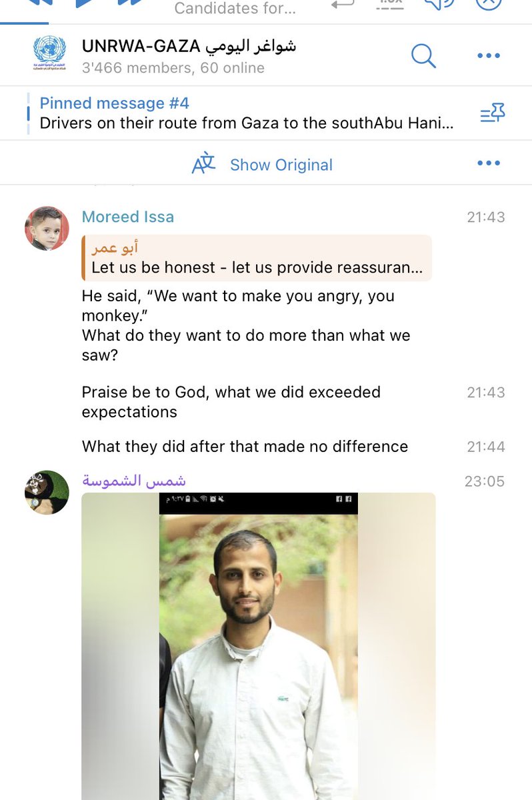
Task: Toggle audio repeat mode
Action: pyautogui.click(x=342, y=4)
